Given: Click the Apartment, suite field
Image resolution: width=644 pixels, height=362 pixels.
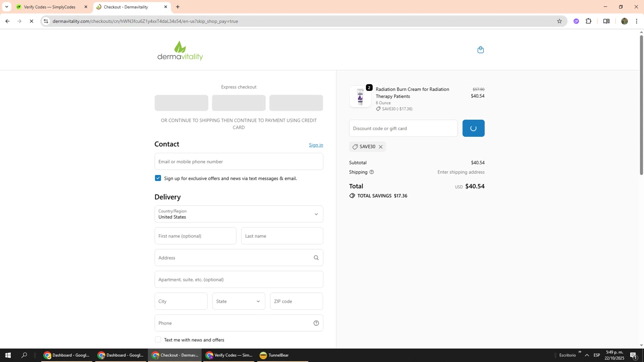Looking at the screenshot, I should (x=239, y=279).
